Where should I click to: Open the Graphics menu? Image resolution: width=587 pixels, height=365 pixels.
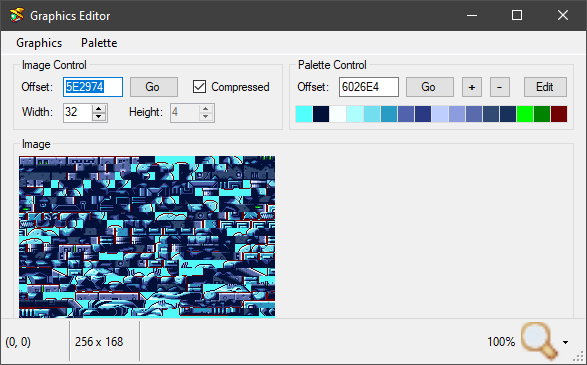pyautogui.click(x=39, y=43)
